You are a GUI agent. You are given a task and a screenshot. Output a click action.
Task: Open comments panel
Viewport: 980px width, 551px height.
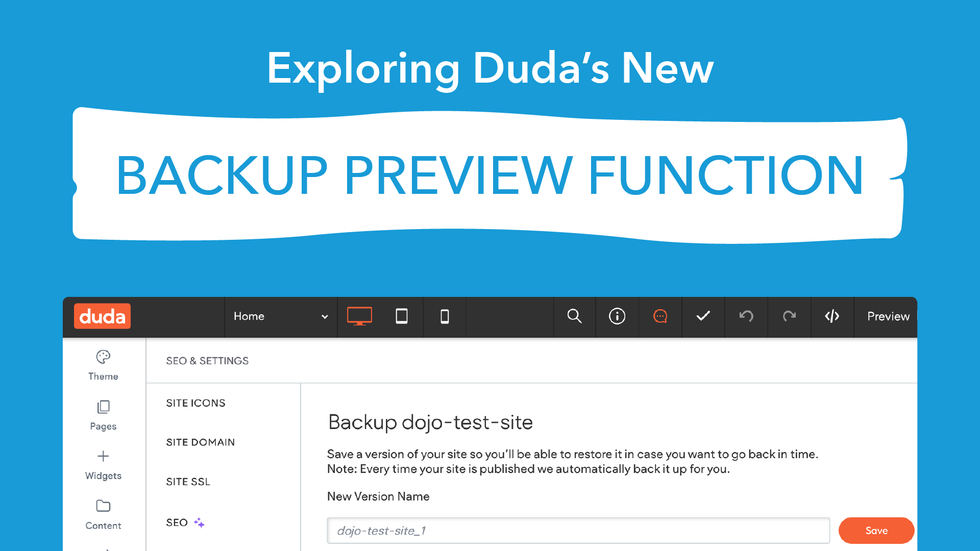click(x=660, y=316)
